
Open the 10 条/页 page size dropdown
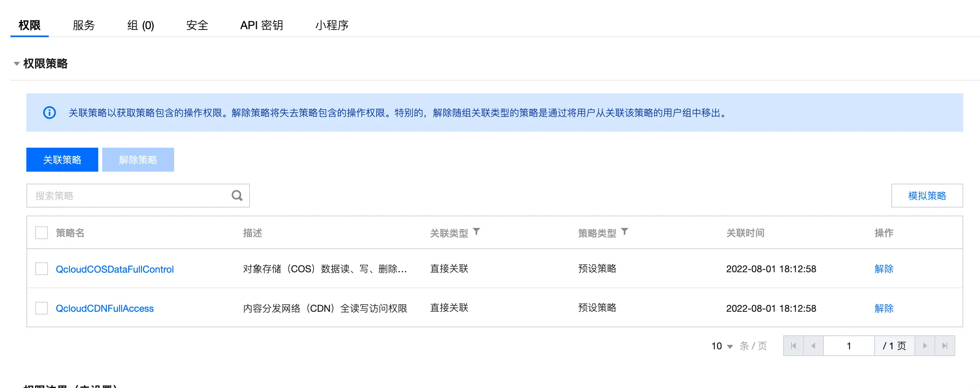(x=722, y=346)
